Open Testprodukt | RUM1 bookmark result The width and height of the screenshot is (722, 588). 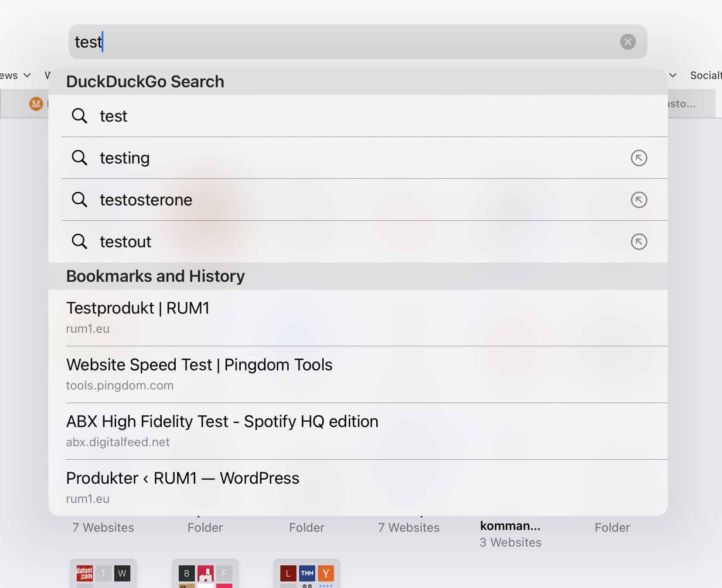(358, 318)
